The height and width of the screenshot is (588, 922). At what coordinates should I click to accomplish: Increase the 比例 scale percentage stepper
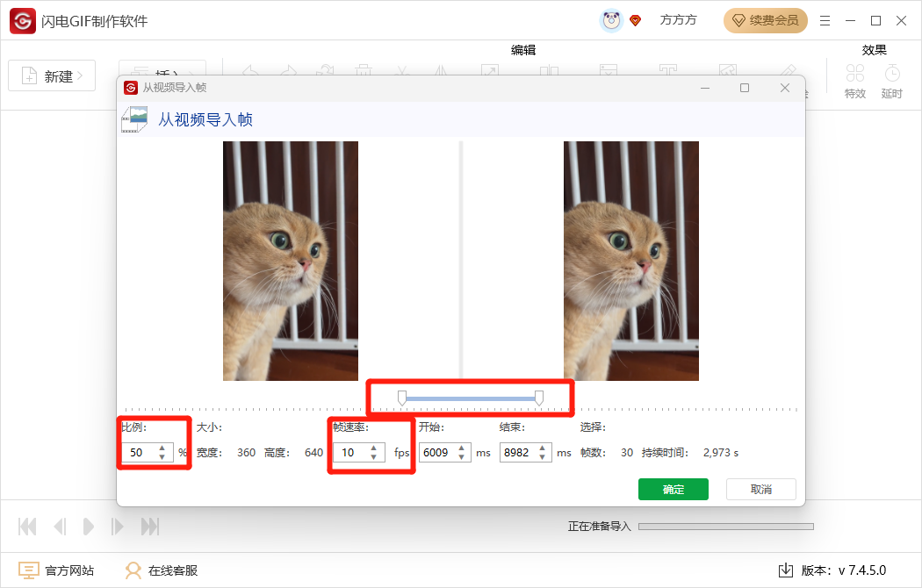(x=163, y=448)
